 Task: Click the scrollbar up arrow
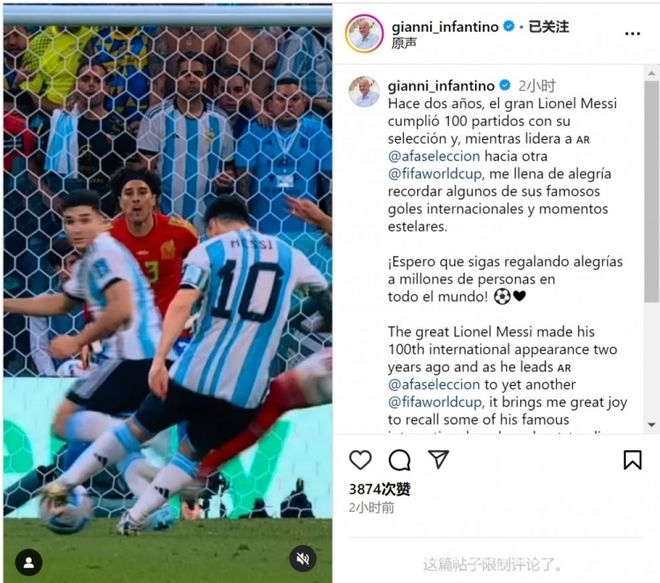coord(651,73)
